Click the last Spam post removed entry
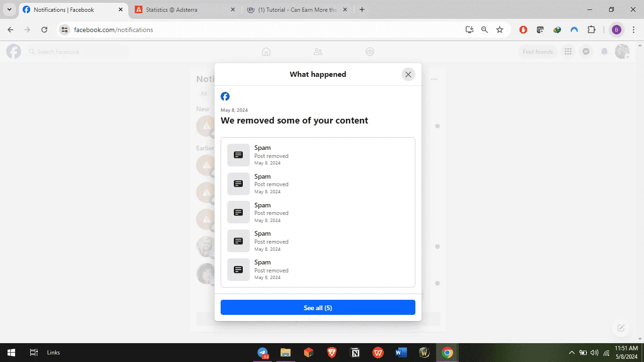This screenshot has width=644, height=362. (x=318, y=270)
